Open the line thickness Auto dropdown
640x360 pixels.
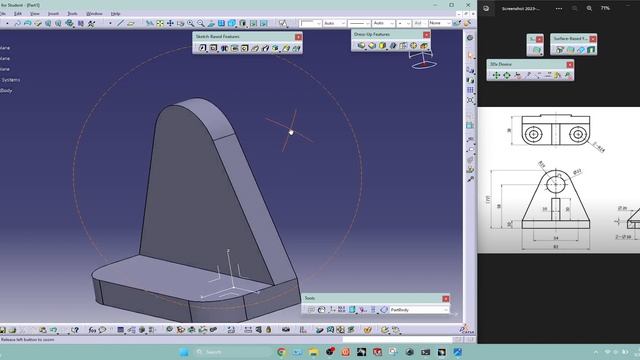pos(384,24)
